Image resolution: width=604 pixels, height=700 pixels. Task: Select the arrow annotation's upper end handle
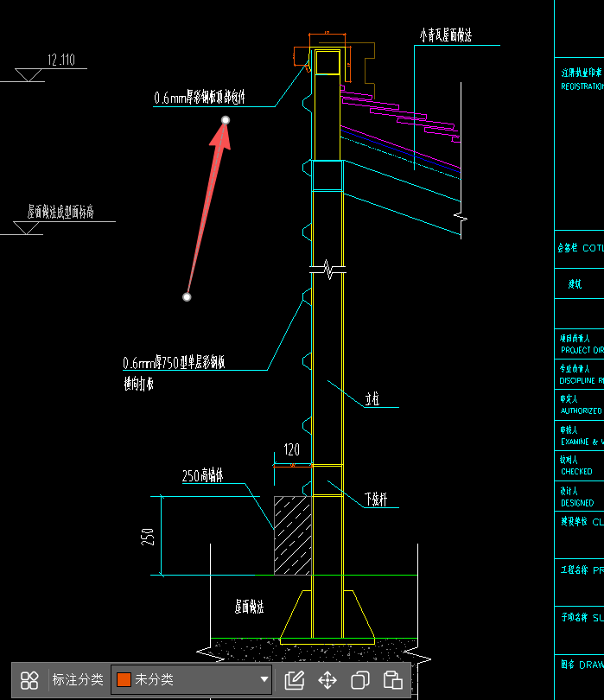226,120
